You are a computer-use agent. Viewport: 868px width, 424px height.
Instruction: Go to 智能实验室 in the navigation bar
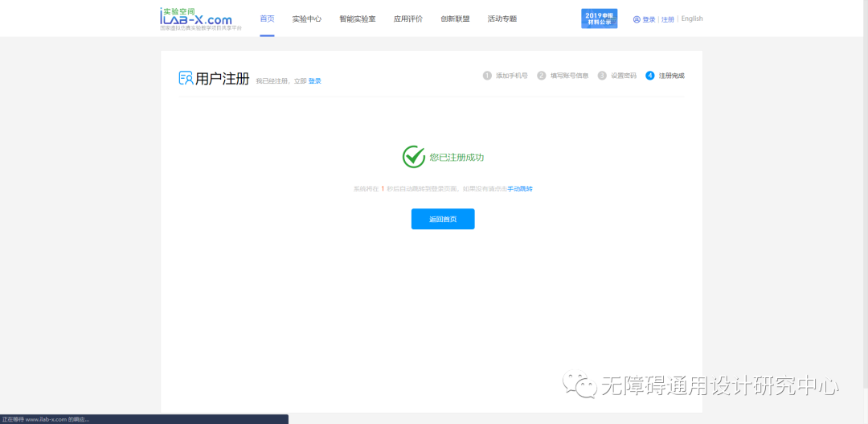[357, 19]
